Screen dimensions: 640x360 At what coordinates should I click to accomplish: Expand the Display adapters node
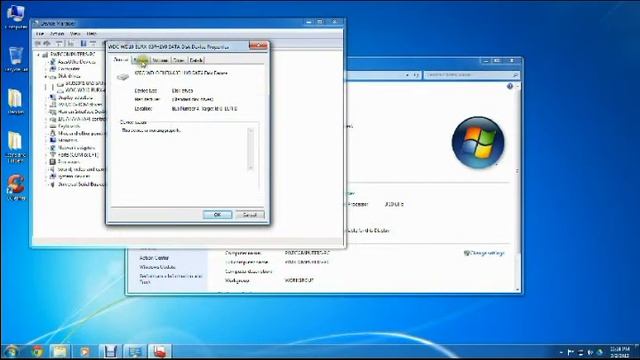point(46,98)
